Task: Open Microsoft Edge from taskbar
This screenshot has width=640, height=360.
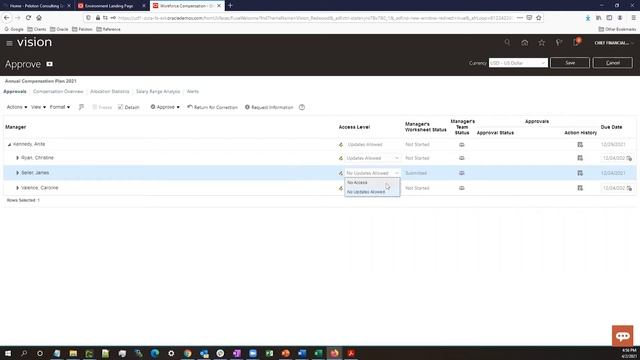Action: 155,353
